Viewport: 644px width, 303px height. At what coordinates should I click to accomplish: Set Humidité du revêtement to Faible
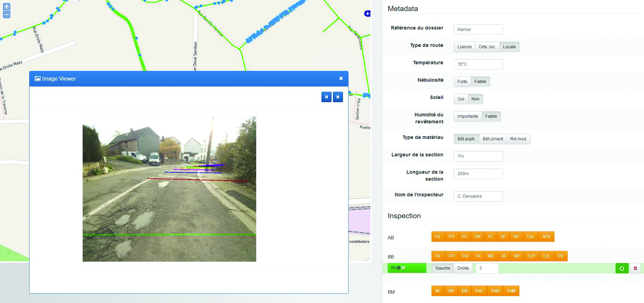coord(491,116)
